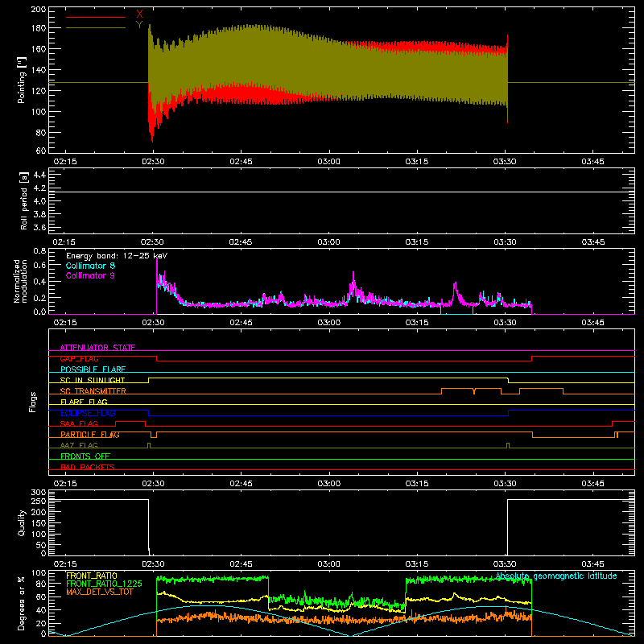Viewport: 644px width, 644px height.
Task: Click '03:00' time label under Pointing plot
Action: pyautogui.click(x=329, y=162)
